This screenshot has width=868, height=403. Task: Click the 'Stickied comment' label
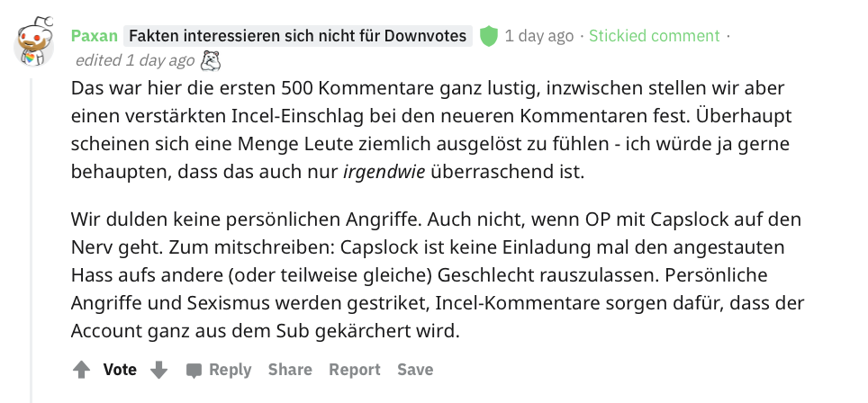point(655,36)
